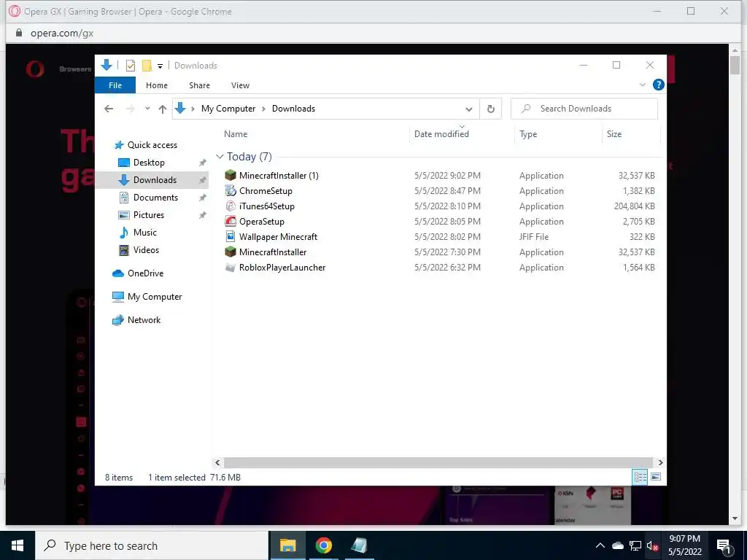
Task: Open the Home ribbon tab
Action: tap(157, 85)
